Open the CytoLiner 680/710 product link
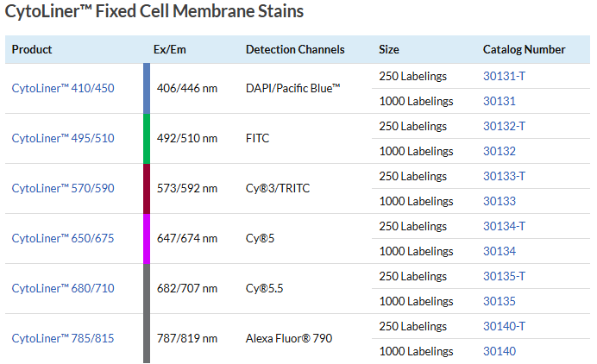The width and height of the screenshot is (597, 364). coord(63,288)
